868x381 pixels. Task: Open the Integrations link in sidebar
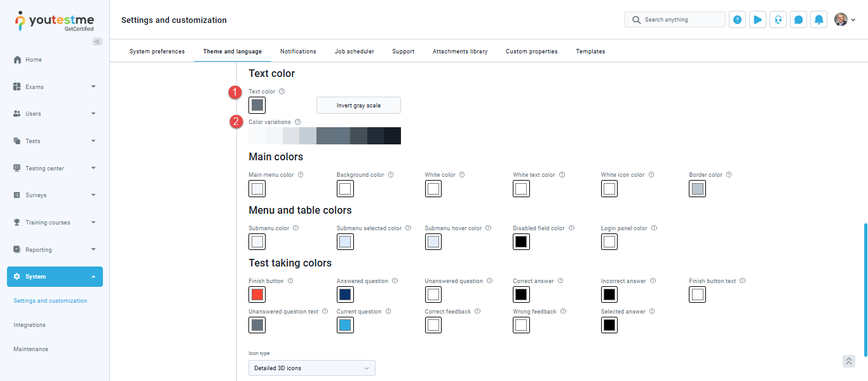(x=30, y=325)
